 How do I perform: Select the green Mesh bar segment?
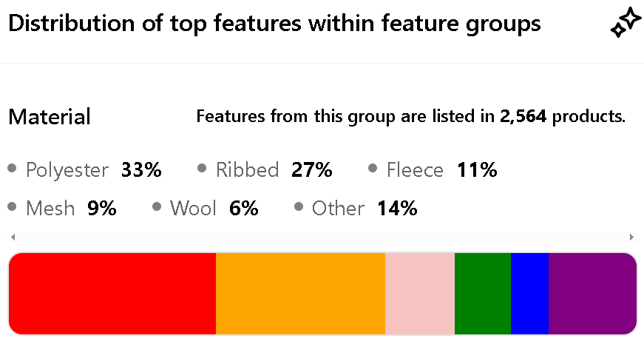[483, 294]
